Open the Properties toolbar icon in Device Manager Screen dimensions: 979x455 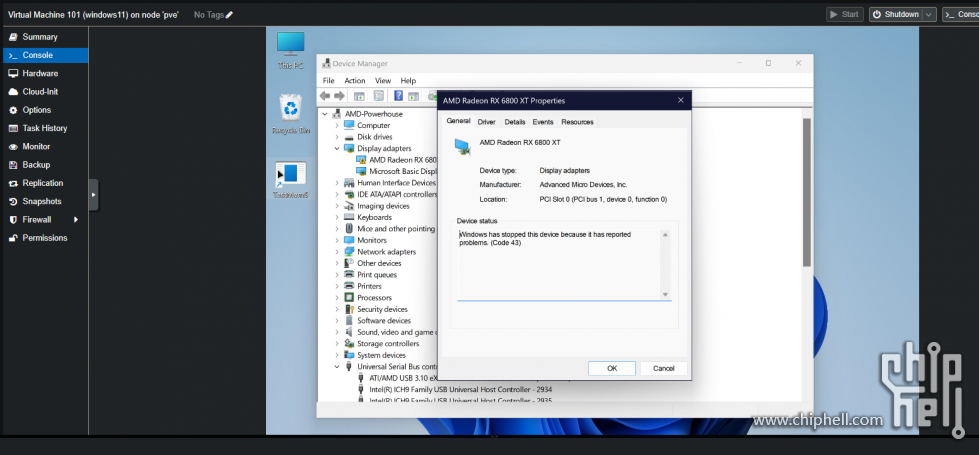click(x=378, y=96)
